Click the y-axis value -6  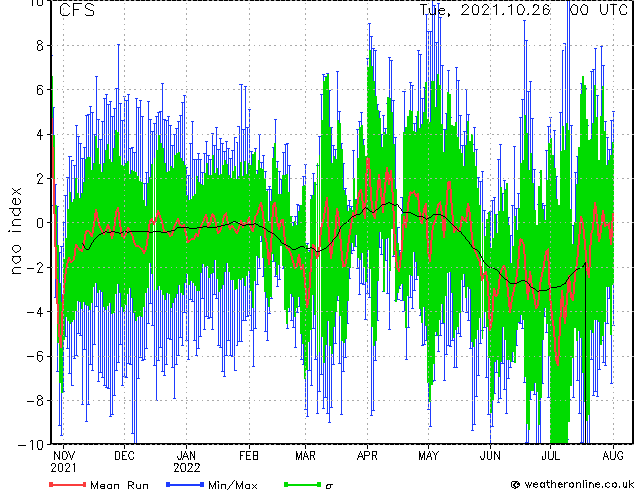35,356
